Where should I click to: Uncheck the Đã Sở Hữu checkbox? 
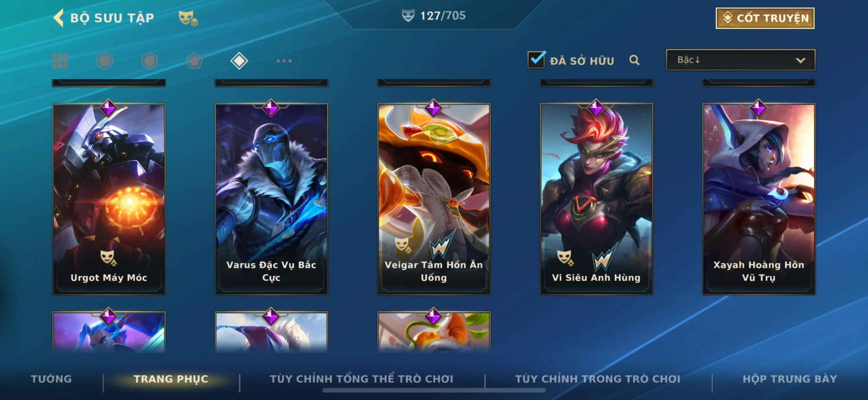point(536,60)
